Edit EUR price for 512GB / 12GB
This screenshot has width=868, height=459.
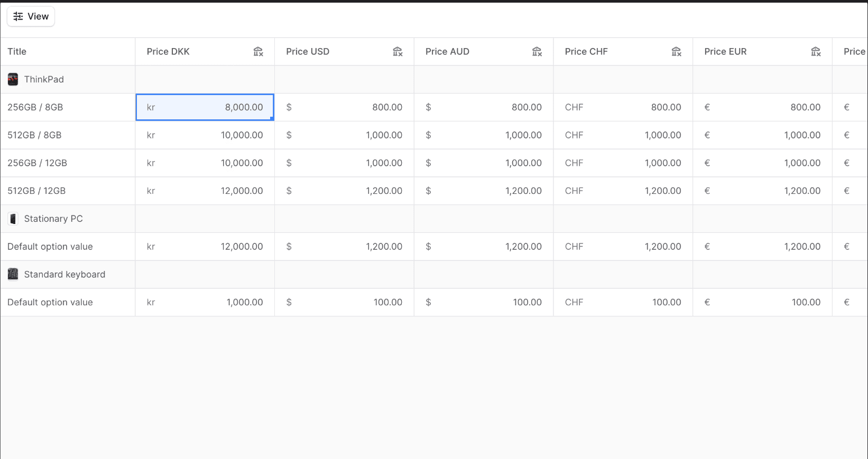point(763,191)
